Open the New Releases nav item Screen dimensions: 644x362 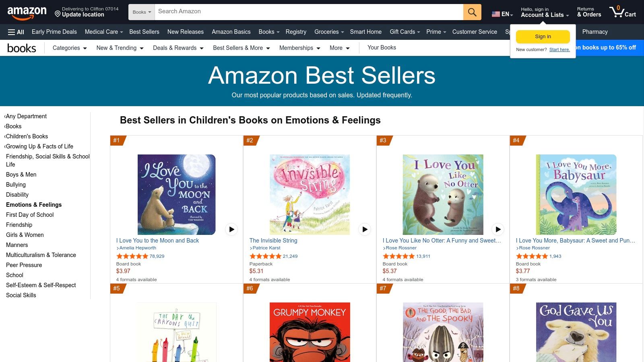(x=186, y=32)
